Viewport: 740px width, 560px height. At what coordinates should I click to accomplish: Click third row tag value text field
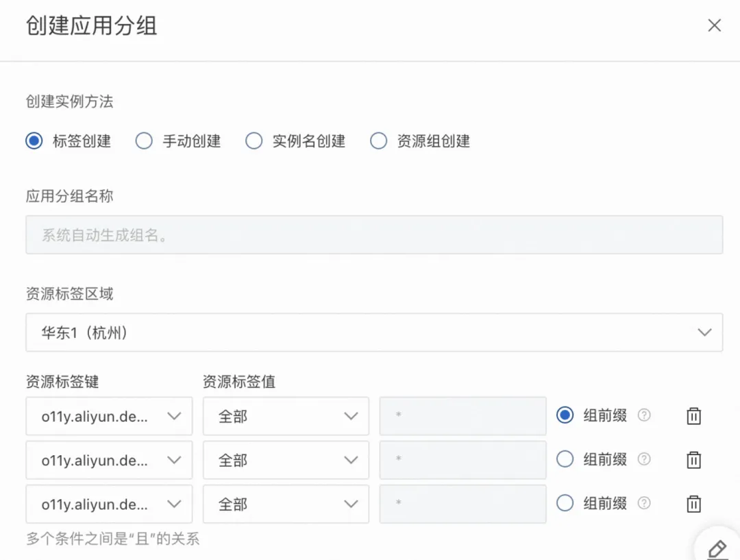click(x=463, y=504)
